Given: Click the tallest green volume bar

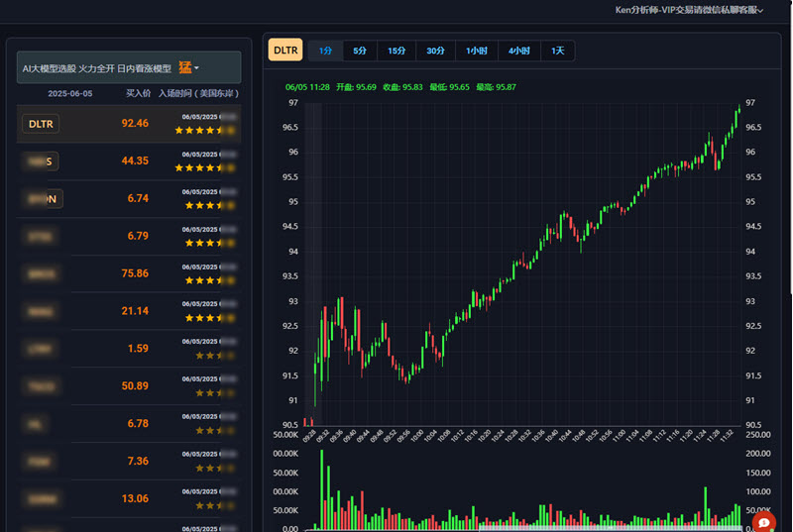Looking at the screenshot, I should pyautogui.click(x=321, y=489).
